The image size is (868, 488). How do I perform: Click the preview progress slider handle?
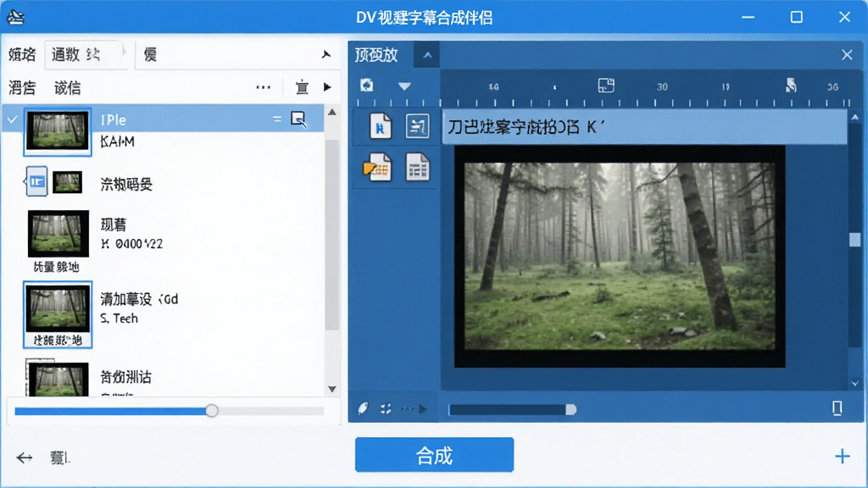570,409
